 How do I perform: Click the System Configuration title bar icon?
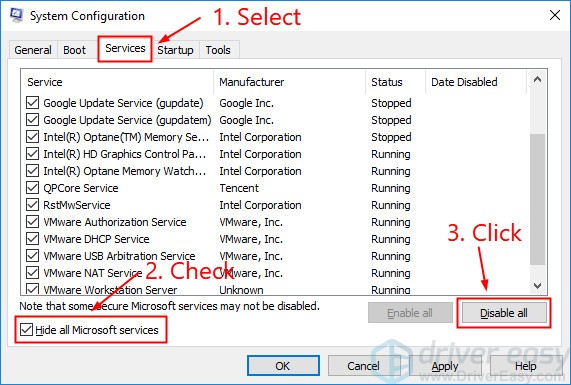17,15
